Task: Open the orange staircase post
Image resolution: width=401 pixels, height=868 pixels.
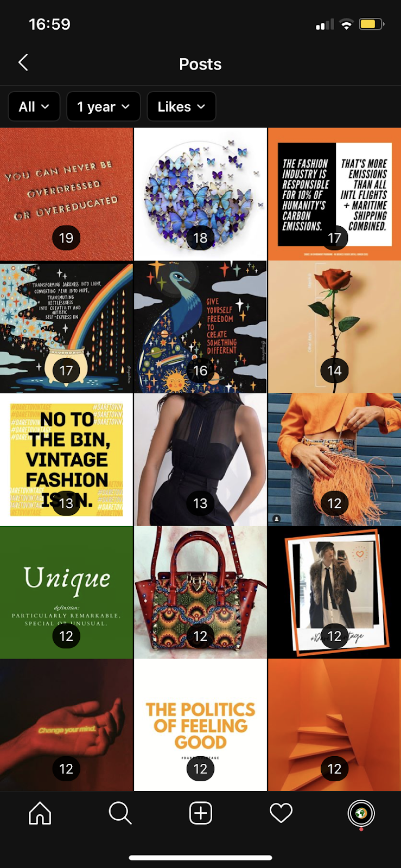Action: coord(335,725)
